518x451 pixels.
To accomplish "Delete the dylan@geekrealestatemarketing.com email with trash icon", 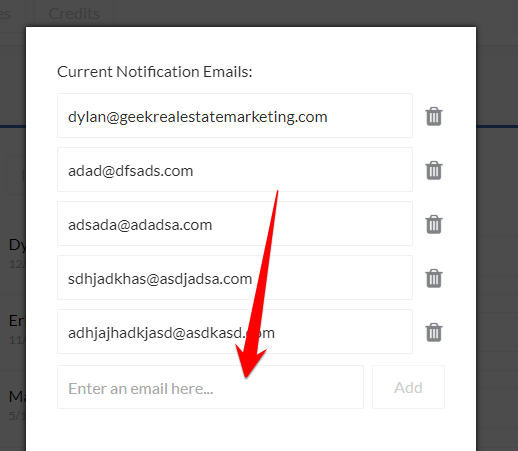I will pos(434,116).
